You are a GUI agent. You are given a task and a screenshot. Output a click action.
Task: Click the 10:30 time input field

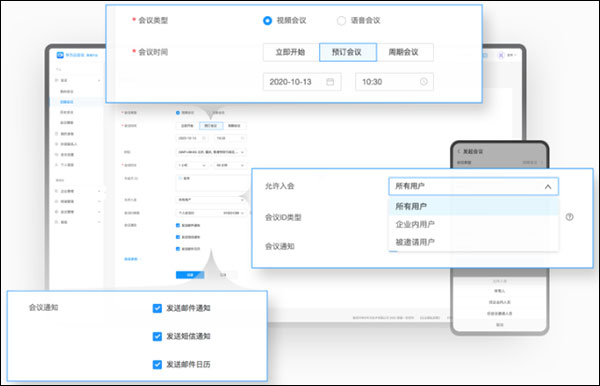point(394,82)
